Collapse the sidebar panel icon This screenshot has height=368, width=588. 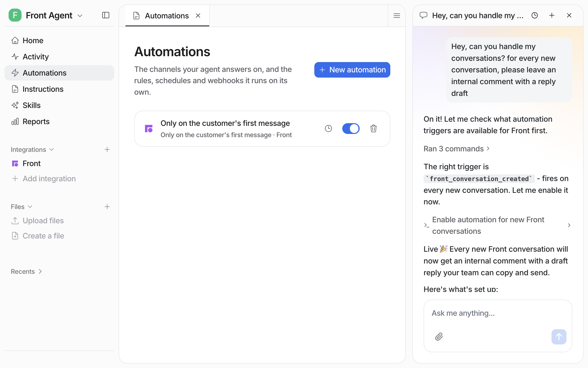(x=106, y=15)
